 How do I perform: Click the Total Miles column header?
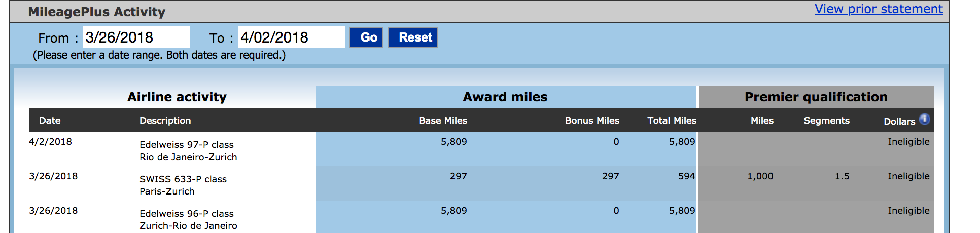click(672, 121)
